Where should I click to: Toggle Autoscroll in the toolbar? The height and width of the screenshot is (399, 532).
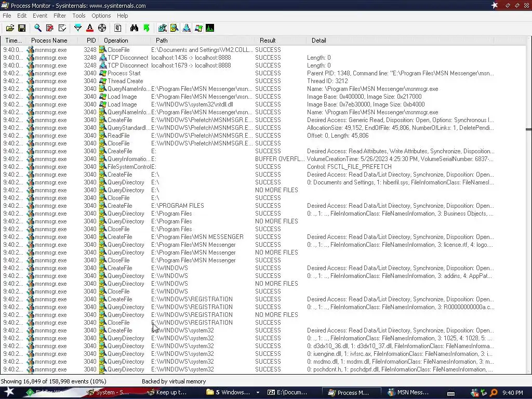pos(50,28)
